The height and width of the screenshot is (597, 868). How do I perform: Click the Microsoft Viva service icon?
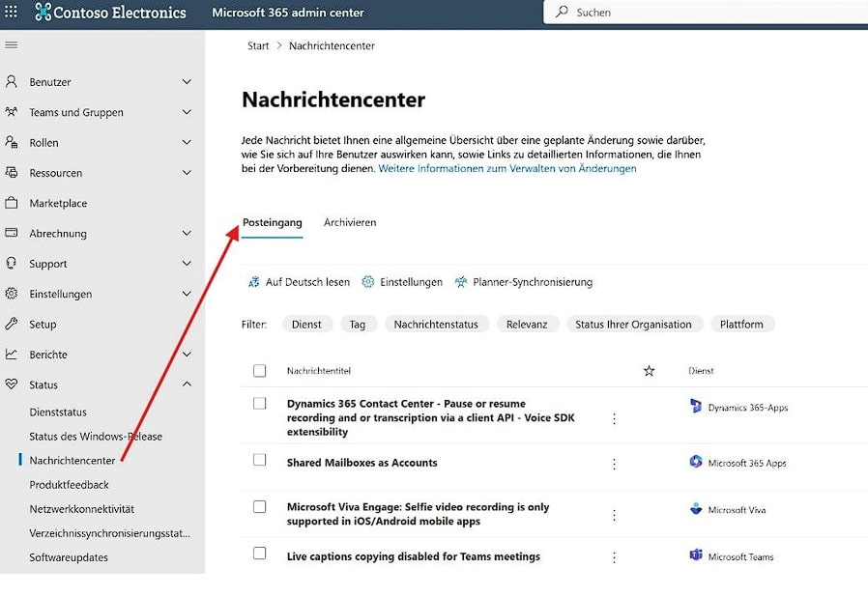696,508
